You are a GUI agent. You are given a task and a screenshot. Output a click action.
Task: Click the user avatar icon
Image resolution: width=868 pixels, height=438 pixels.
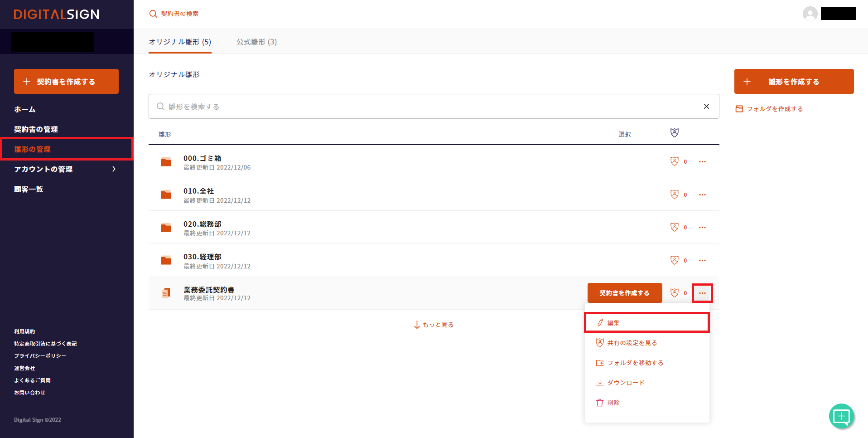(810, 14)
